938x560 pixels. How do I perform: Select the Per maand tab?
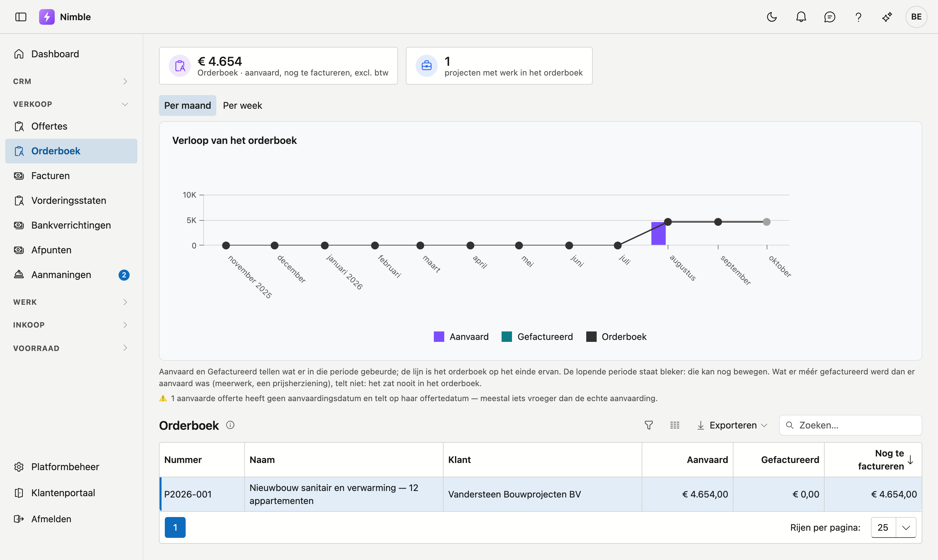(x=188, y=105)
